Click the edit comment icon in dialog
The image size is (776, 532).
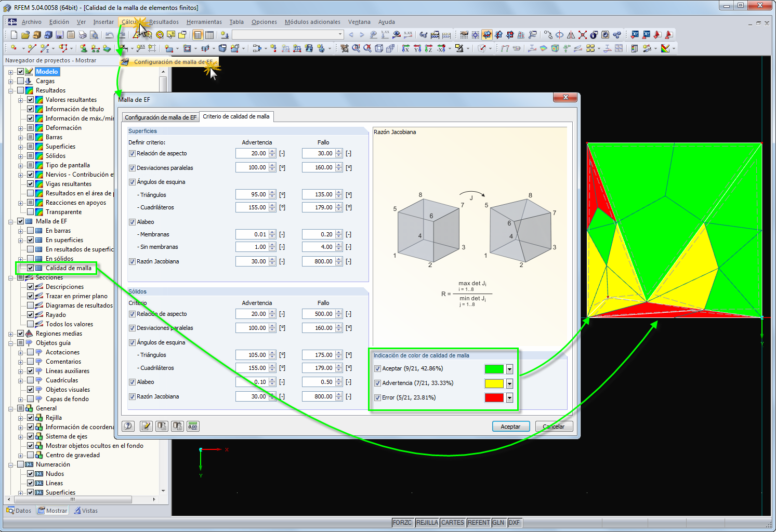pos(146,426)
